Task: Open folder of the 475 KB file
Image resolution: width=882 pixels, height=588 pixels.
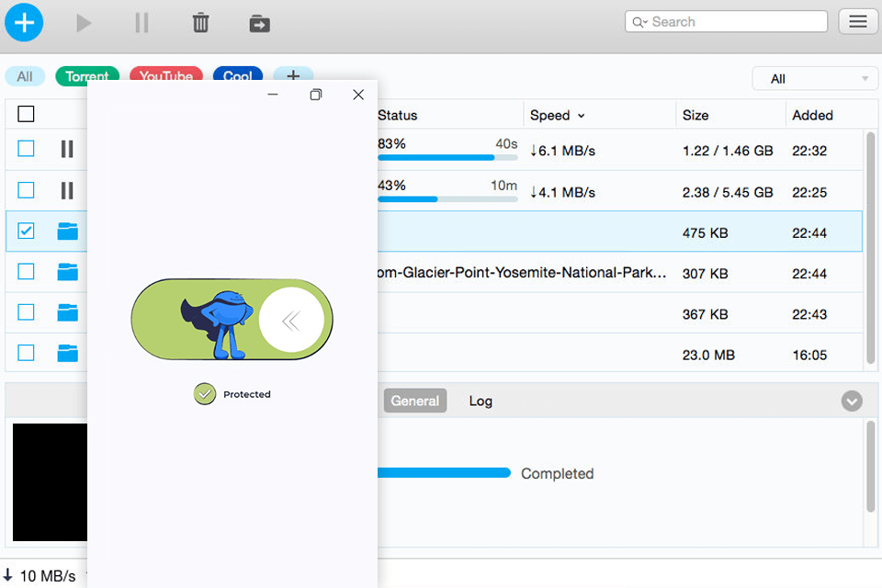Action: 67,231
